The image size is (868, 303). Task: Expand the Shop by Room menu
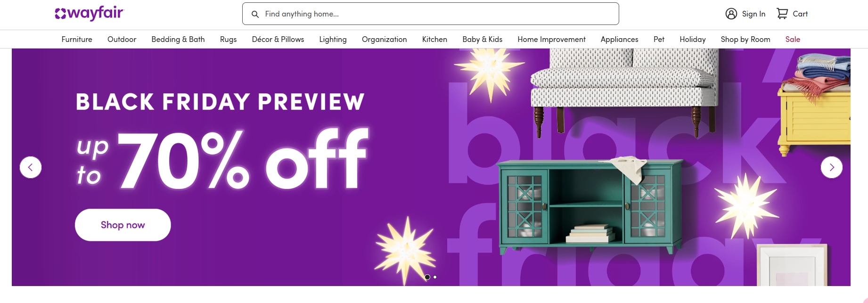pos(745,39)
